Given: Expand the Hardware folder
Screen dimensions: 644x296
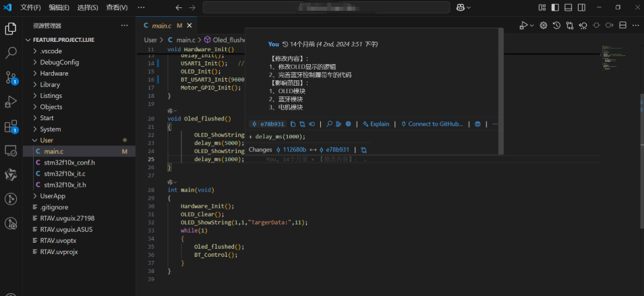Looking at the screenshot, I should coord(79,73).
